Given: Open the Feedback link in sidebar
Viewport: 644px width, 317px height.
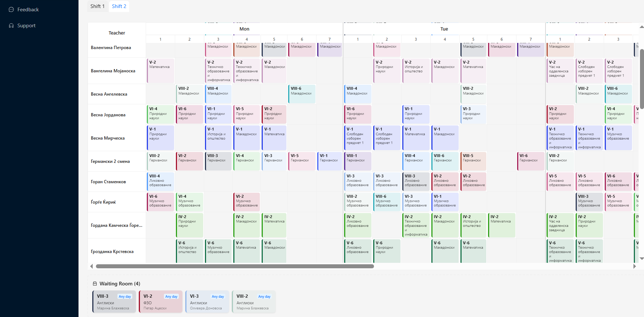Looking at the screenshot, I should point(28,9).
